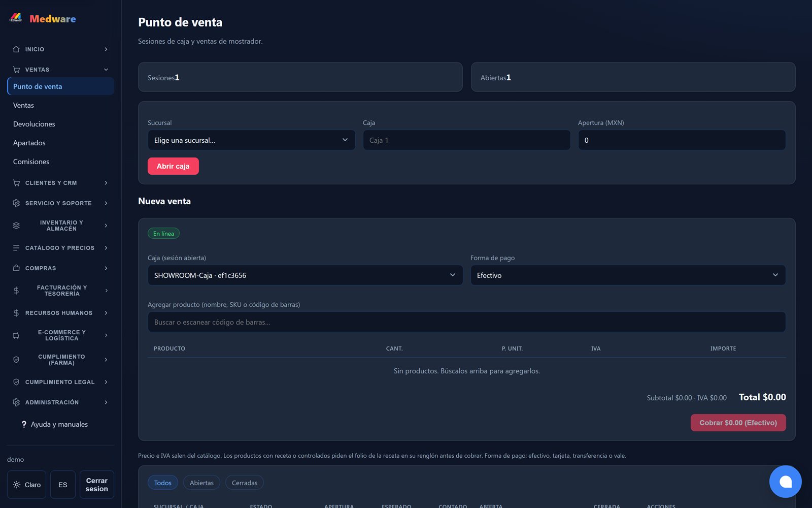Go to Comisiones
The image size is (812, 508).
click(61, 162)
